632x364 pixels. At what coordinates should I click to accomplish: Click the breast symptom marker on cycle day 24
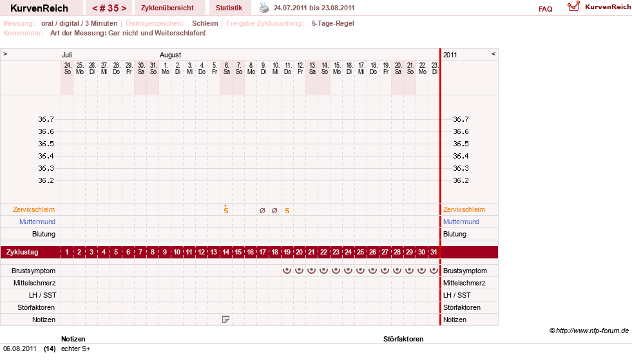pos(349,270)
